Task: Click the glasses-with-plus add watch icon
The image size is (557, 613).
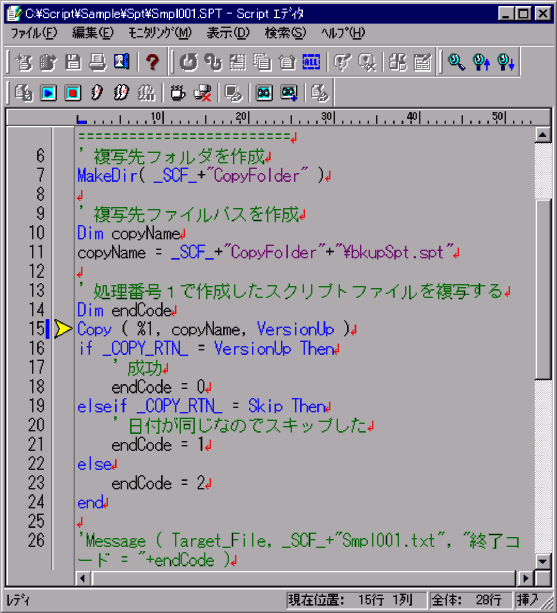Action: pyautogui.click(x=289, y=93)
